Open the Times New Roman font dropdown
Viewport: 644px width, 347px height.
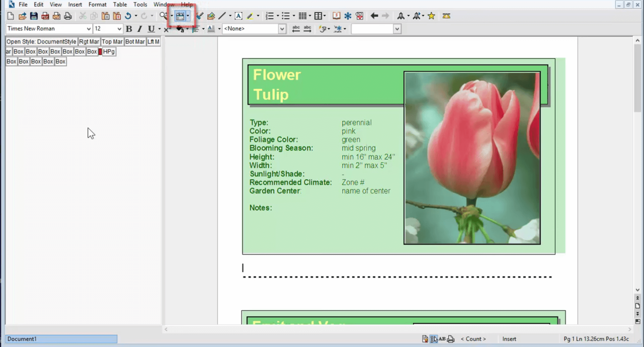[89, 29]
